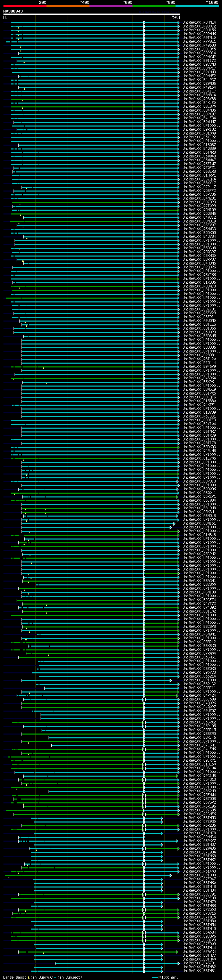222x980 pixels.
Task: Select the UniRef100_A9NYW2 label
Action: (x=199, y=57)
